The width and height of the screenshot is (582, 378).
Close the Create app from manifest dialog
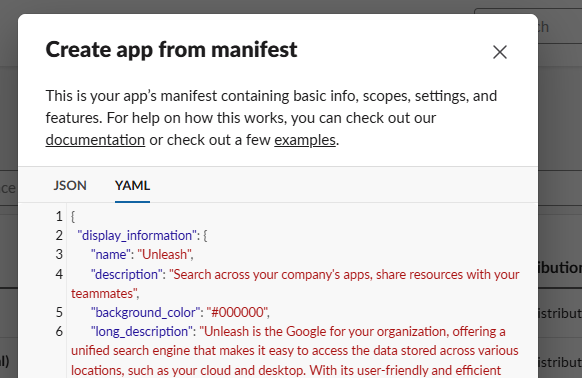(x=500, y=52)
